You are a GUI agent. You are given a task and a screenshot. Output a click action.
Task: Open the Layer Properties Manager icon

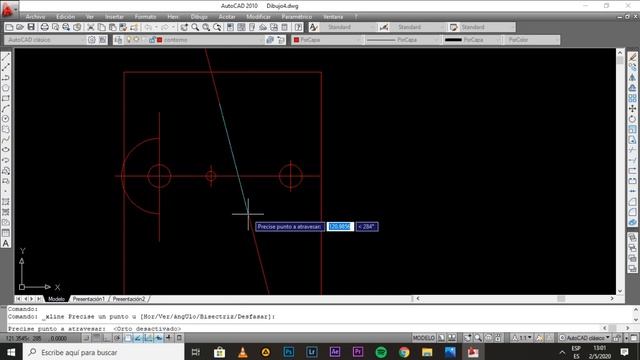(x=118, y=40)
